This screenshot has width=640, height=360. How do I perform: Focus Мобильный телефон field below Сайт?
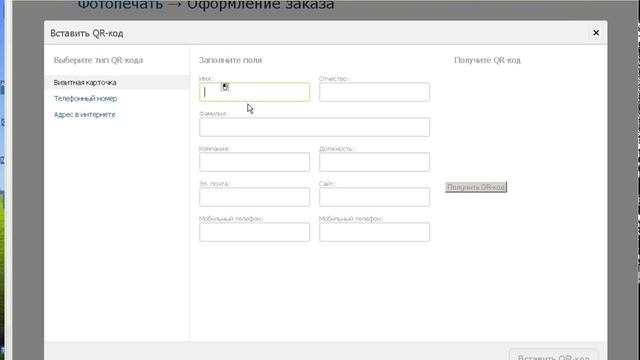tap(374, 232)
